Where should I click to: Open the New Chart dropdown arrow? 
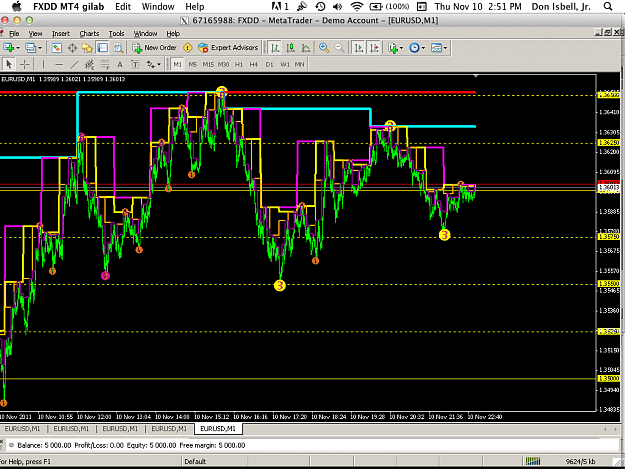click(18, 48)
